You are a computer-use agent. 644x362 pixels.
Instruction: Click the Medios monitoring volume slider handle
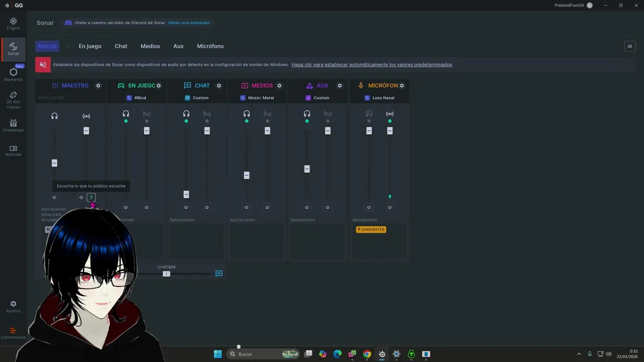pos(247,175)
